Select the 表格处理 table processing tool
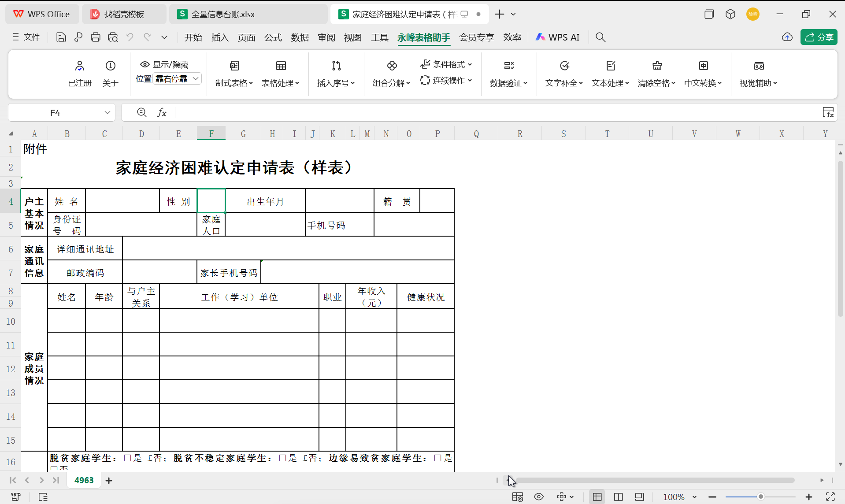The width and height of the screenshot is (845, 504). click(281, 74)
